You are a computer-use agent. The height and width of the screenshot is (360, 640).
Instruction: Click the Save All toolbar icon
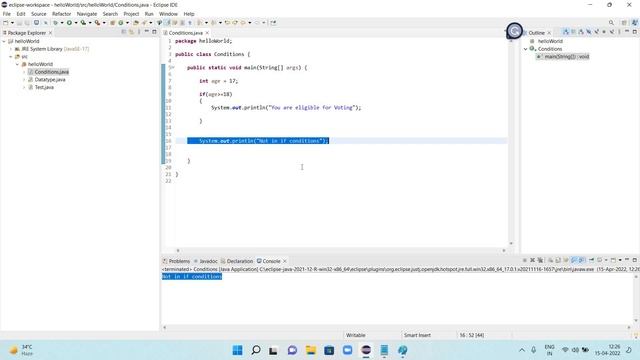[x=27, y=23]
